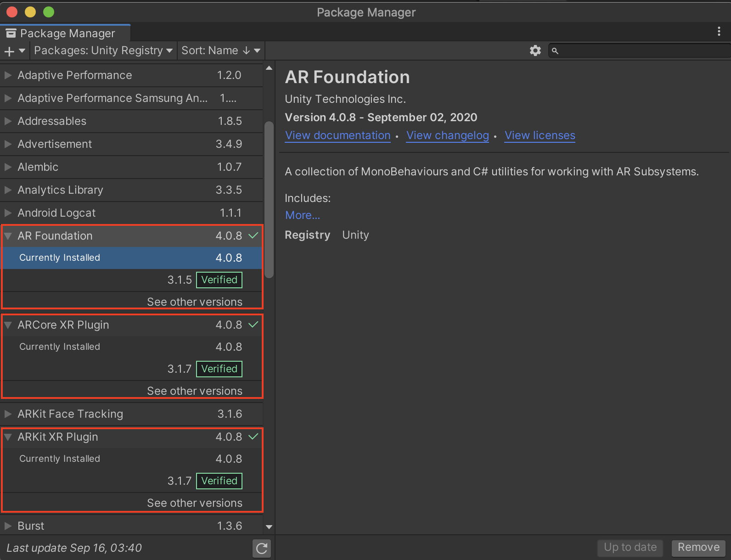Open the View documentation link
Screen dimensions: 731x560
click(x=337, y=135)
